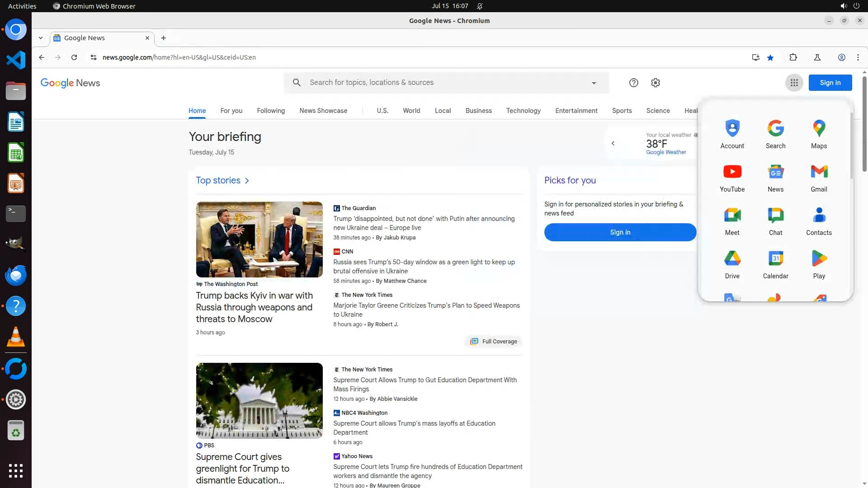Open YouTube from the apps grid

pyautogui.click(x=732, y=178)
